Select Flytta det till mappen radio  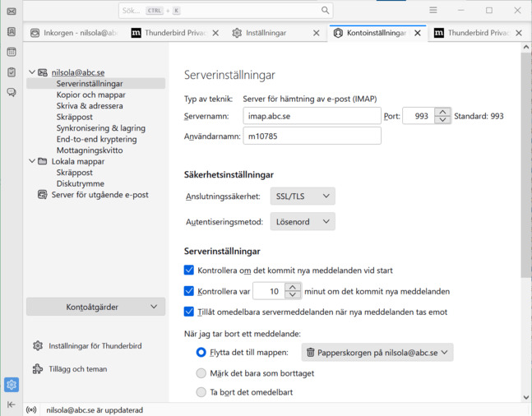(x=201, y=353)
